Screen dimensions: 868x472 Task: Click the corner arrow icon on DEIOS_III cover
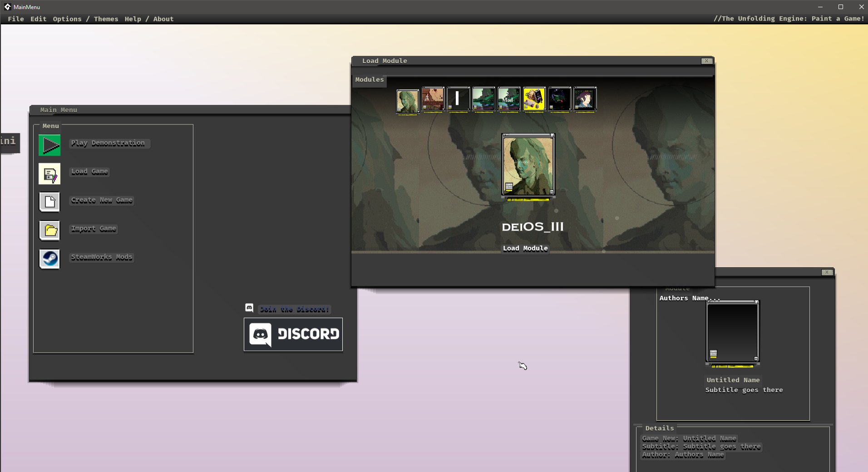[552, 136]
